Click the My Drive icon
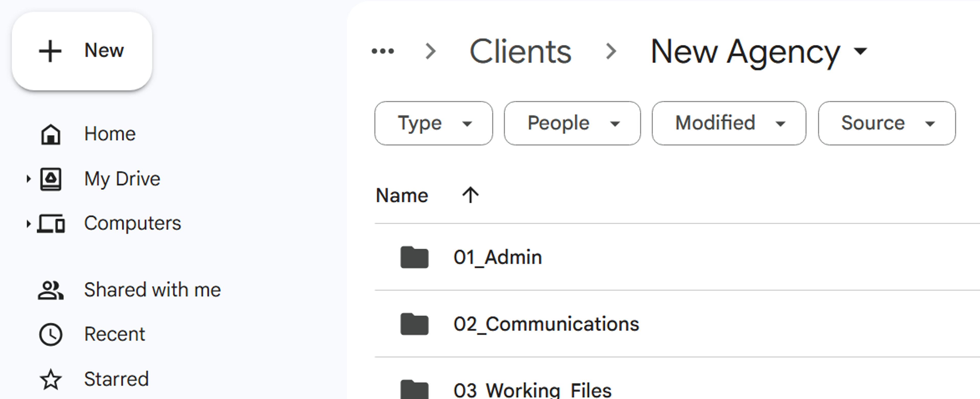The height and width of the screenshot is (399, 980). [51, 179]
